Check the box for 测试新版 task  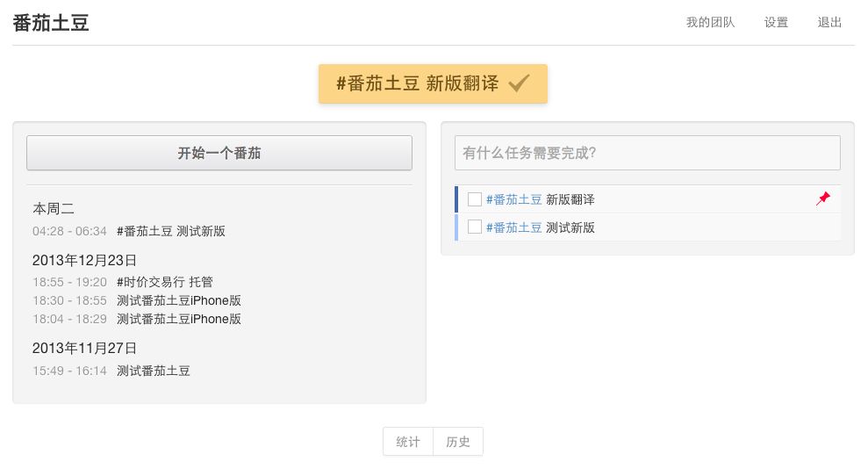point(475,227)
